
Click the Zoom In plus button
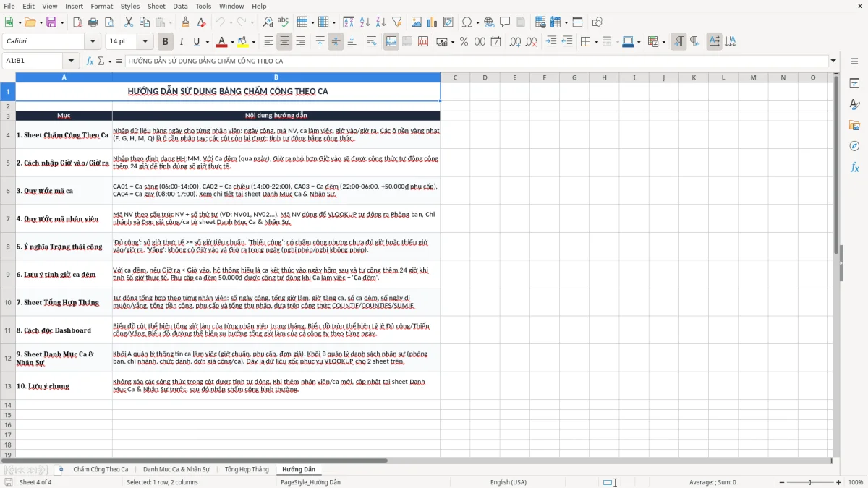(838, 482)
